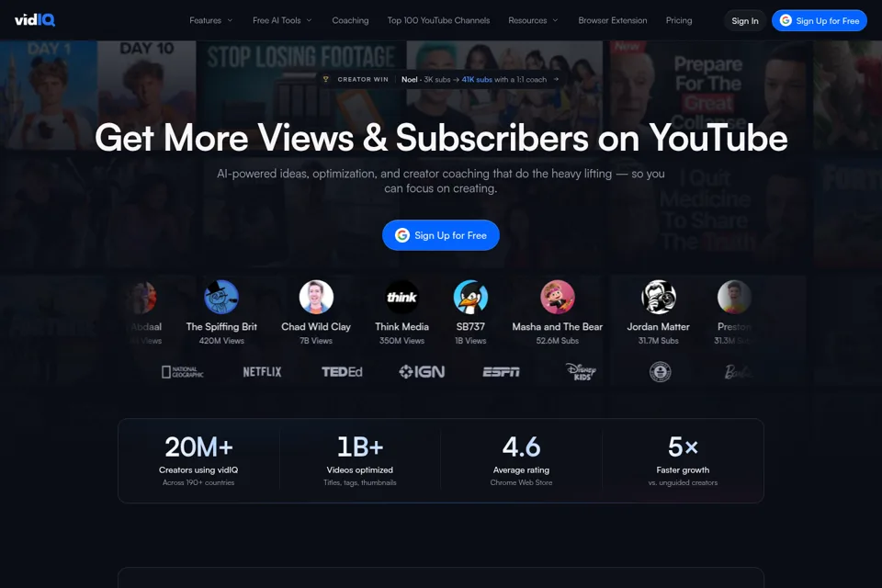Open Top 100 YouTube Channels
Screen dimensions: 882x588
point(439,20)
